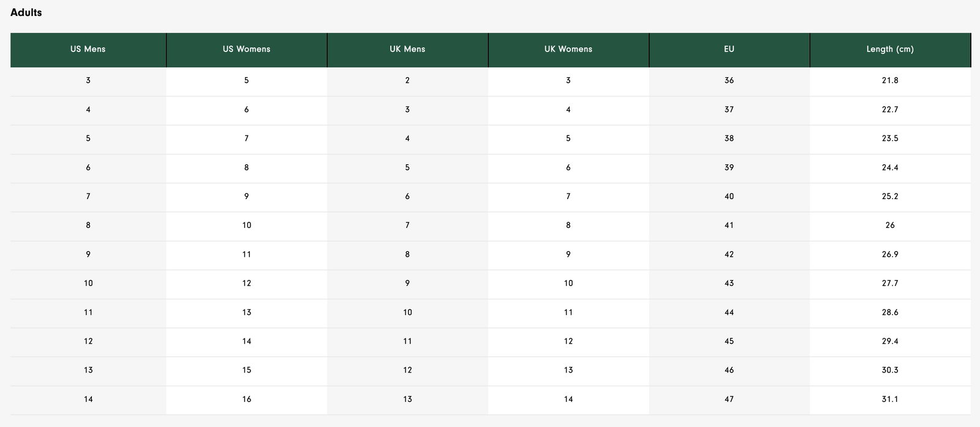Viewport: 980px width, 427px height.
Task: Select the 23.5 length value
Action: click(890, 138)
